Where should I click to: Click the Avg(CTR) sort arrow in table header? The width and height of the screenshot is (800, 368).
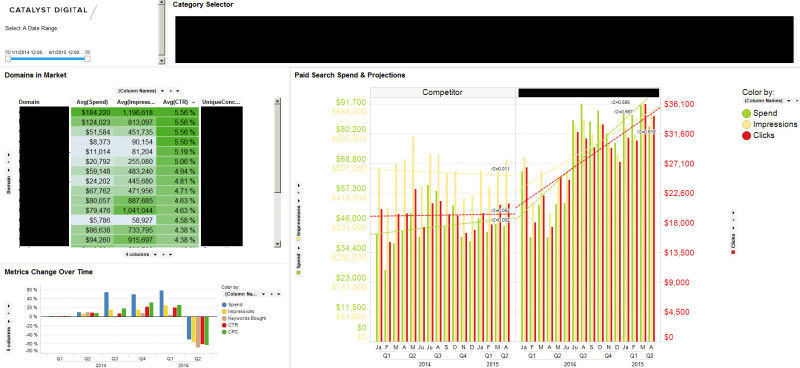click(x=193, y=102)
